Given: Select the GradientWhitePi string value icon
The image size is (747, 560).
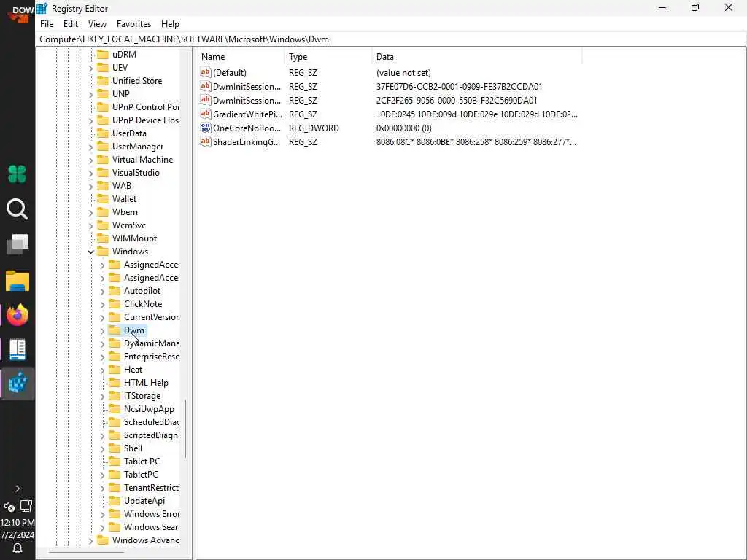Looking at the screenshot, I should click(205, 114).
